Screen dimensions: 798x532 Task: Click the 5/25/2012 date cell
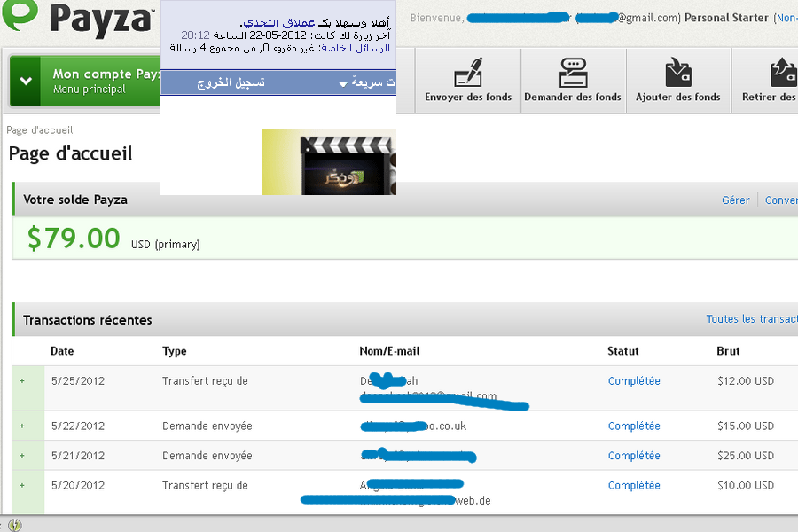[78, 380]
